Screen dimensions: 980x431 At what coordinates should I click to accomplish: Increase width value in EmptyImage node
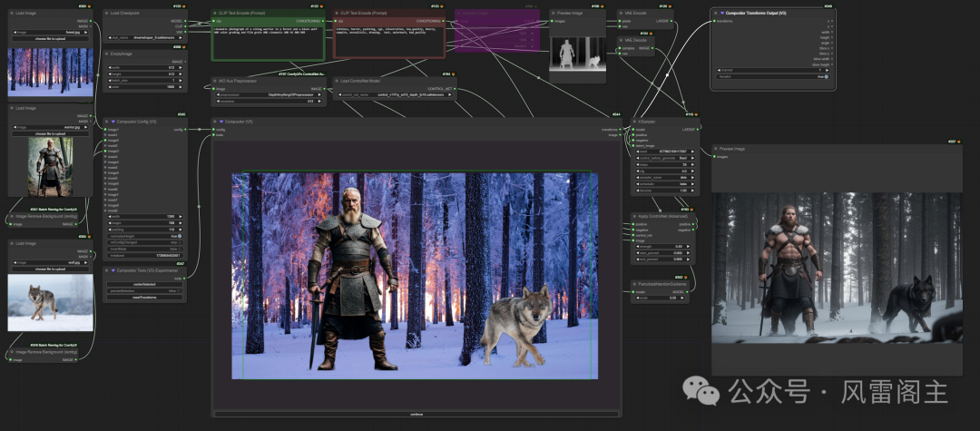point(181,67)
